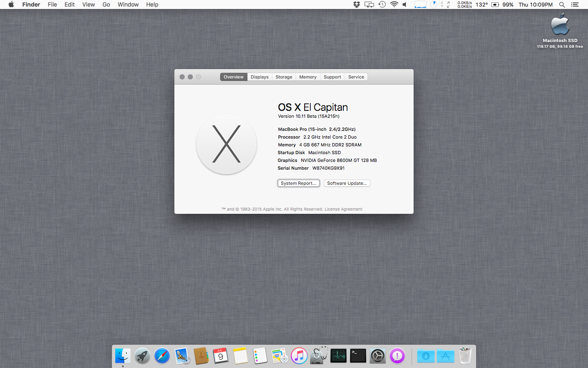
Task: Click the 132° temperature menu bar reading
Action: coord(482,4)
